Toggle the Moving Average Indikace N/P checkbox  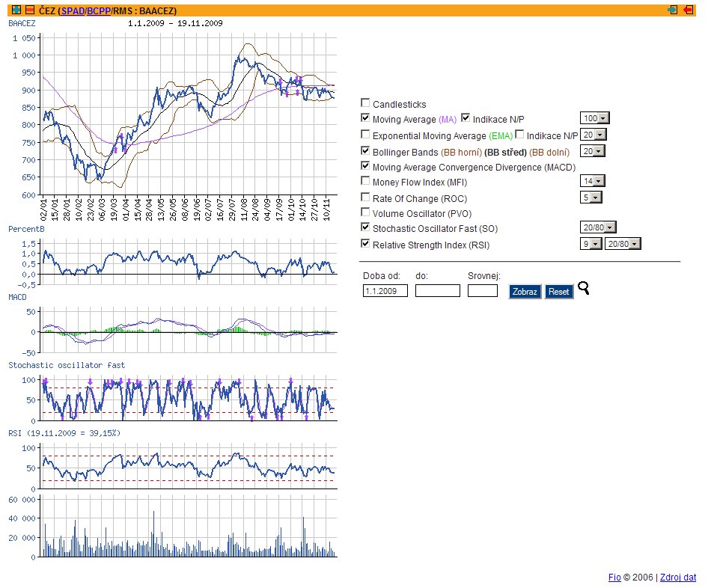coord(466,118)
